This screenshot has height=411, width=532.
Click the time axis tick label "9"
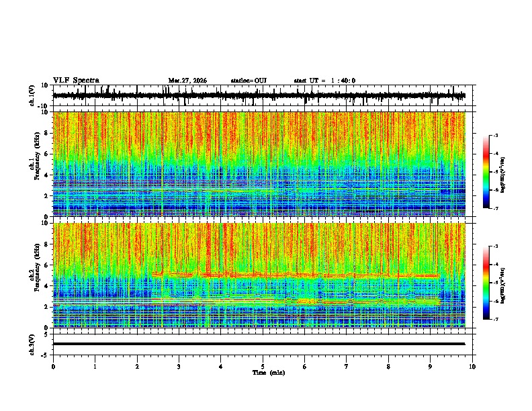point(430,367)
